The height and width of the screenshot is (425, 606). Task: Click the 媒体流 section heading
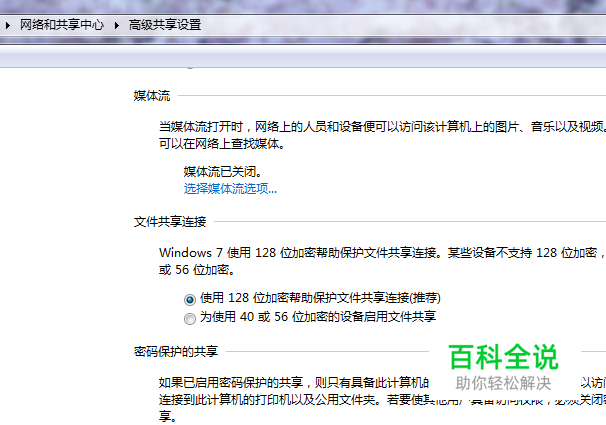point(152,95)
